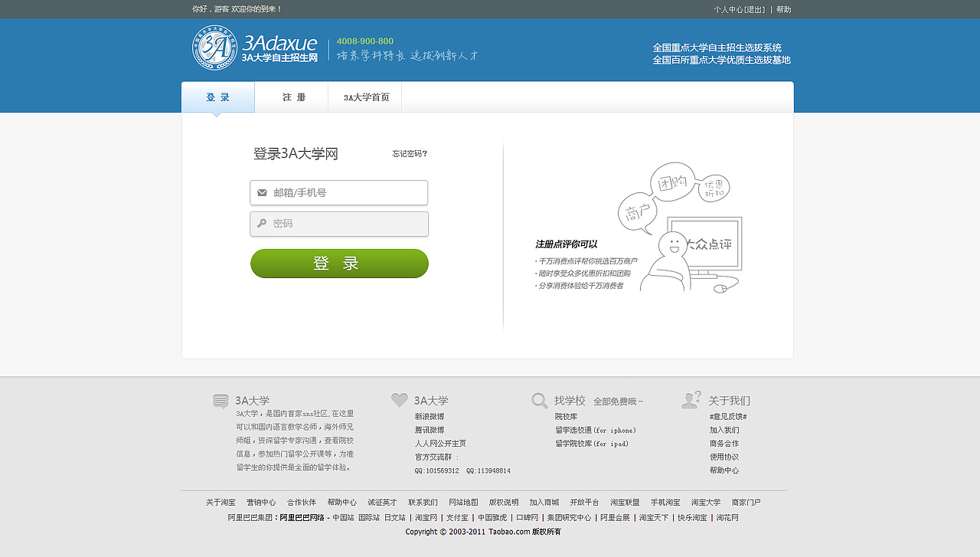
Task: Open the 人人网公开主页 link
Action: (x=440, y=444)
